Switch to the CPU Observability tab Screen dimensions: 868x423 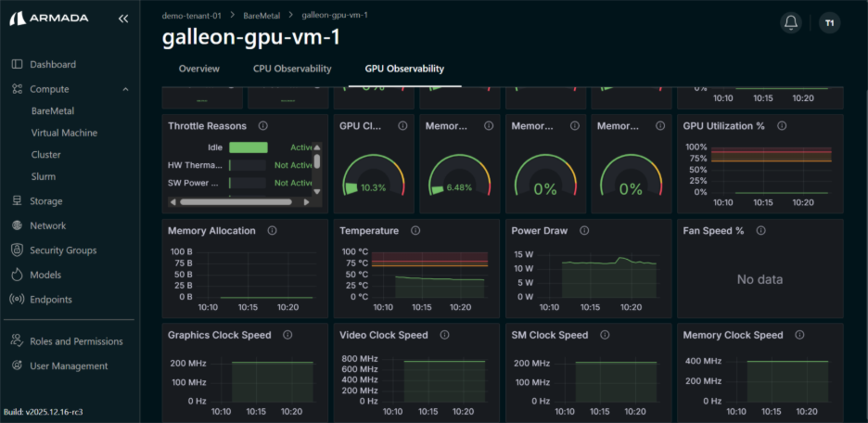[x=292, y=69]
